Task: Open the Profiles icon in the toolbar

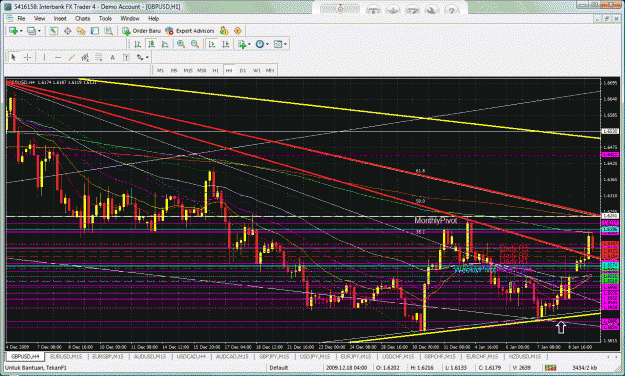Action: (31, 31)
